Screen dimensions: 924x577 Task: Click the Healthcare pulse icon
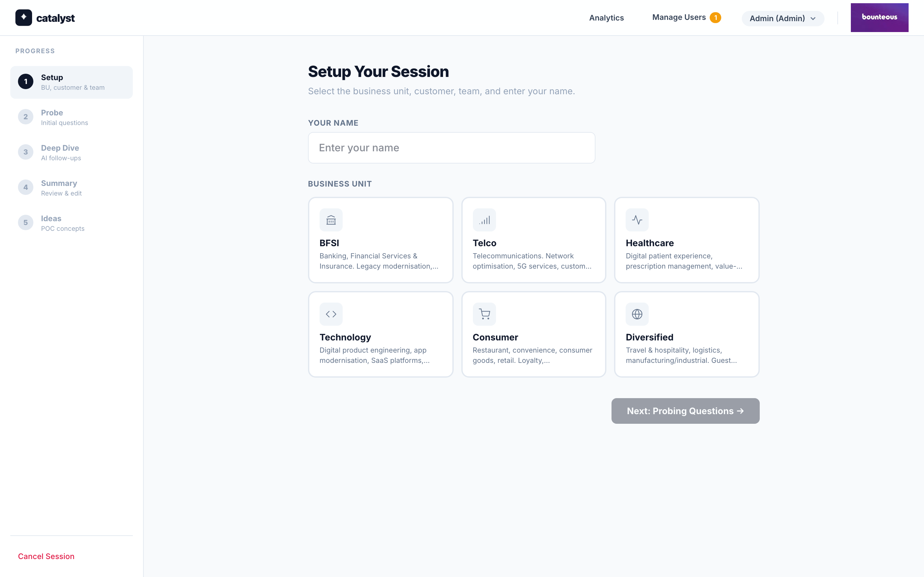pyautogui.click(x=637, y=220)
